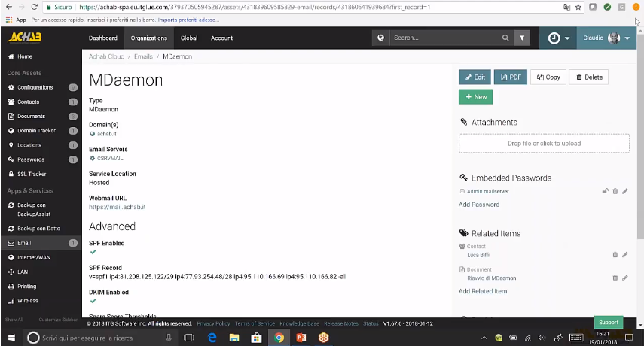Switch to the Dashboard tab
This screenshot has height=346, width=644.
[x=103, y=38]
